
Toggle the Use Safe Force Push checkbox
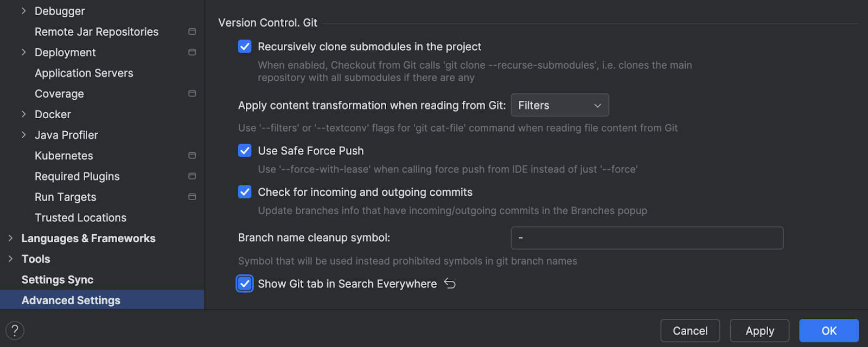point(245,151)
